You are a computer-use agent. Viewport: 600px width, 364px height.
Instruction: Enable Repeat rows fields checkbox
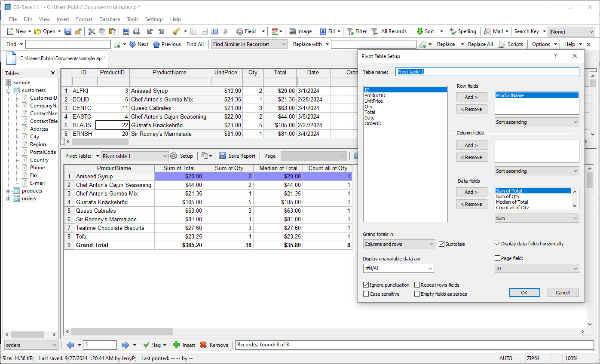pos(417,285)
